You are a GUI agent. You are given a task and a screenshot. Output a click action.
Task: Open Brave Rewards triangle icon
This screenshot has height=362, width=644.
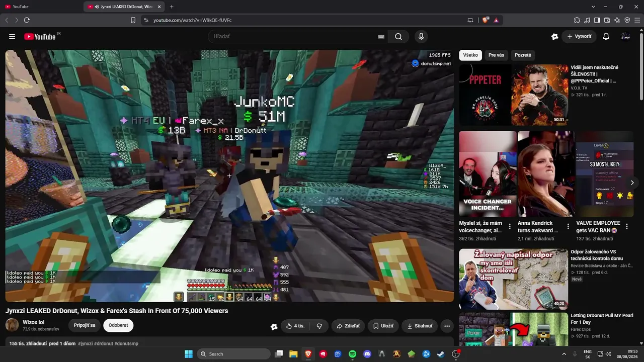496,20
